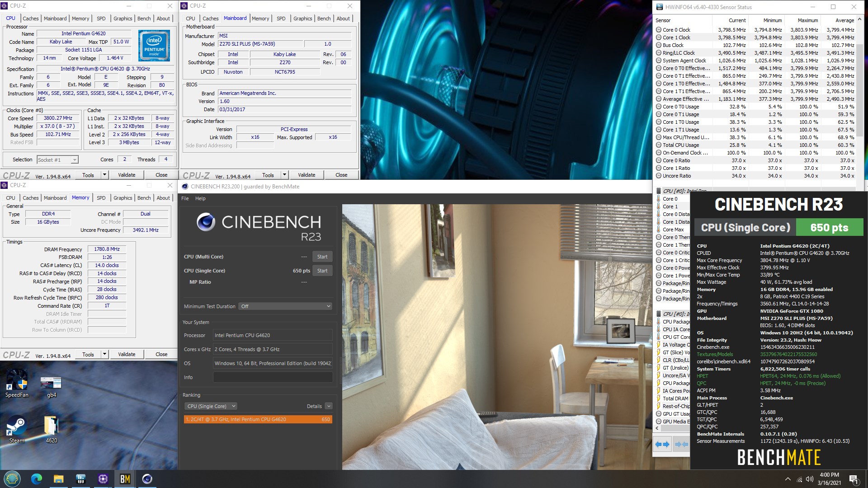Click the Cinebench R23 sphere logo
This screenshot has width=868, height=488.
pos(206,221)
